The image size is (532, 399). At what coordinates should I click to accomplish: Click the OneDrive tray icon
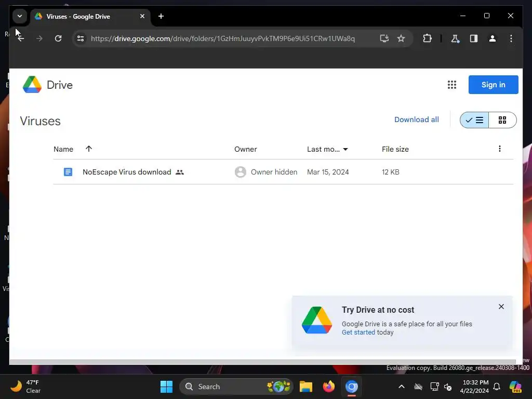pos(418,387)
